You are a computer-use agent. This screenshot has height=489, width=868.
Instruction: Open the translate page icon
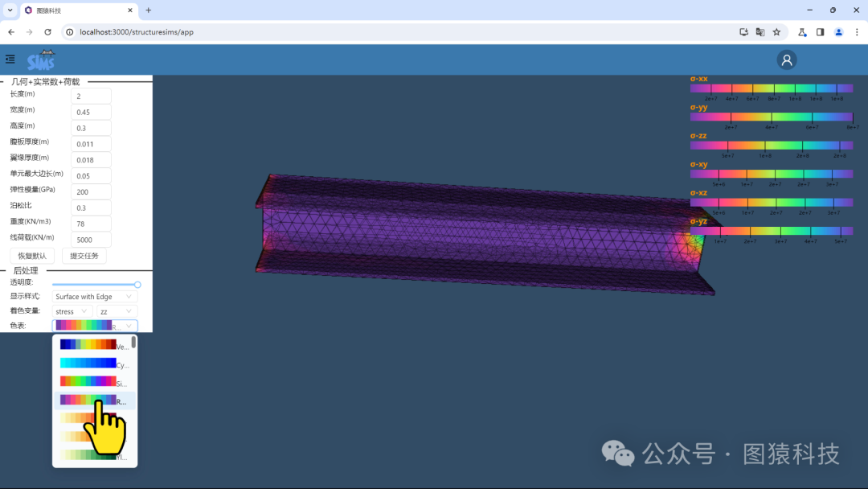pos(760,32)
